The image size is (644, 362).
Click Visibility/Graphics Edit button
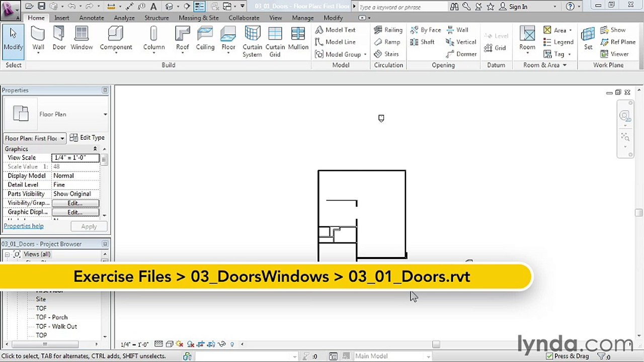[x=75, y=203]
